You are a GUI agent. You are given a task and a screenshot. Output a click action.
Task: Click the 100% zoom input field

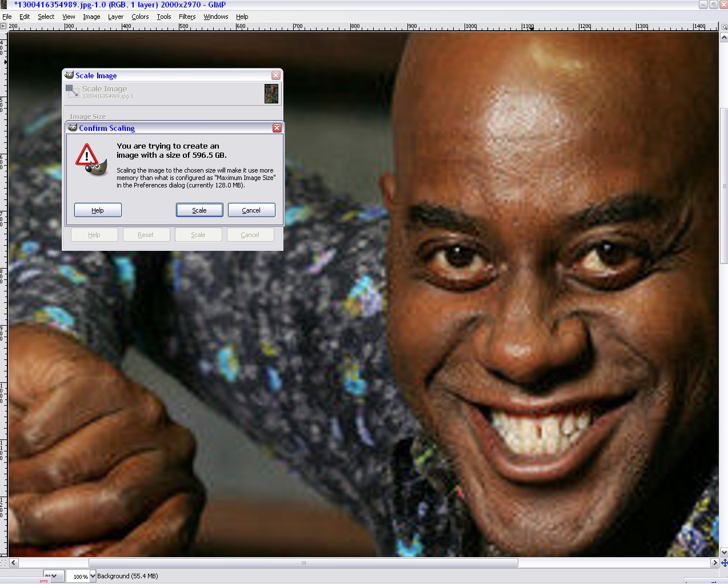pyautogui.click(x=78, y=577)
